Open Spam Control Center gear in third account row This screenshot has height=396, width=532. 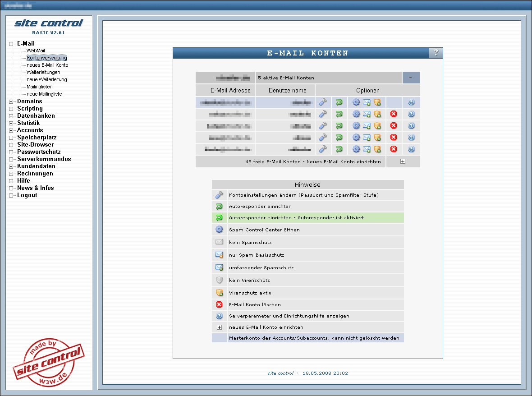[x=356, y=125]
